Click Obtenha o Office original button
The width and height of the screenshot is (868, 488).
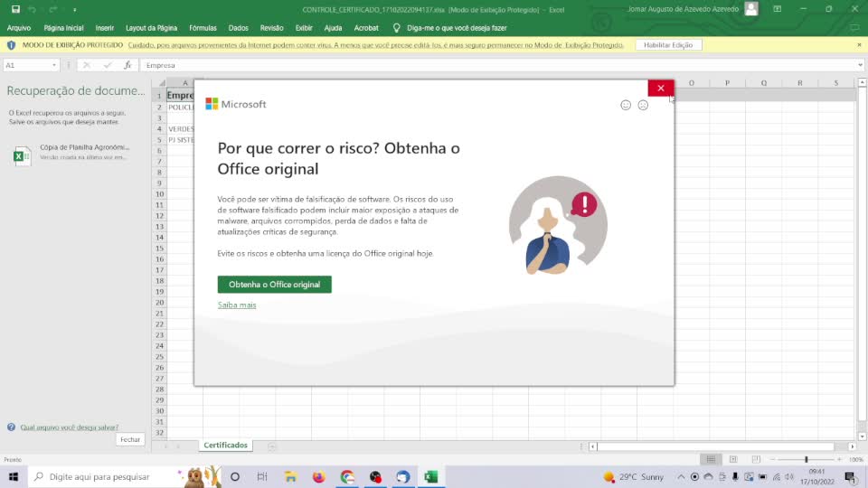pos(275,285)
